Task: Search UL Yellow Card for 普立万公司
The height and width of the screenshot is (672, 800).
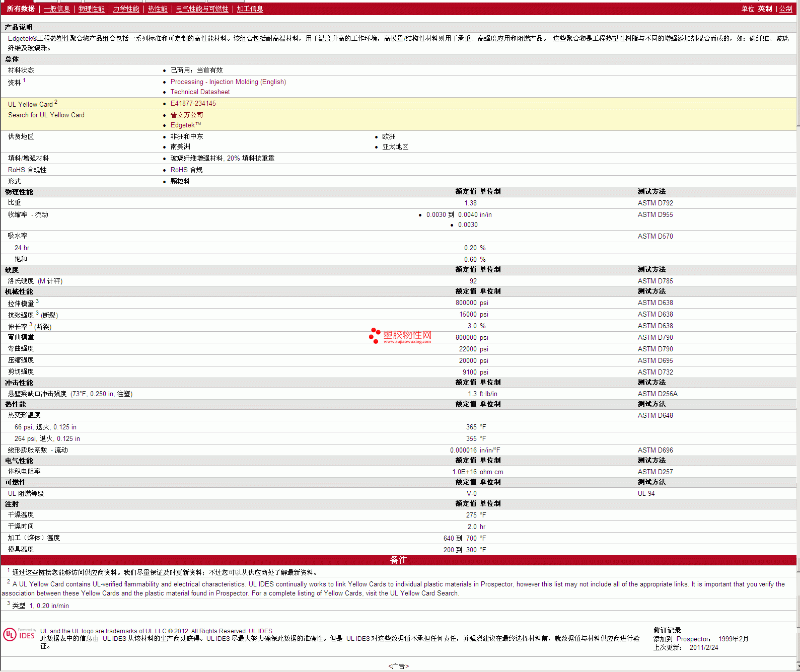Action: pyautogui.click(x=187, y=115)
